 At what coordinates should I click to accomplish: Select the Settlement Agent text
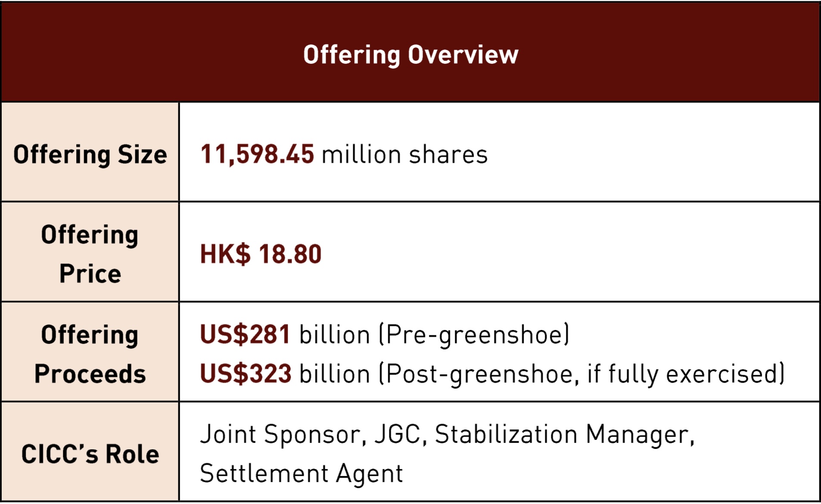click(302, 474)
